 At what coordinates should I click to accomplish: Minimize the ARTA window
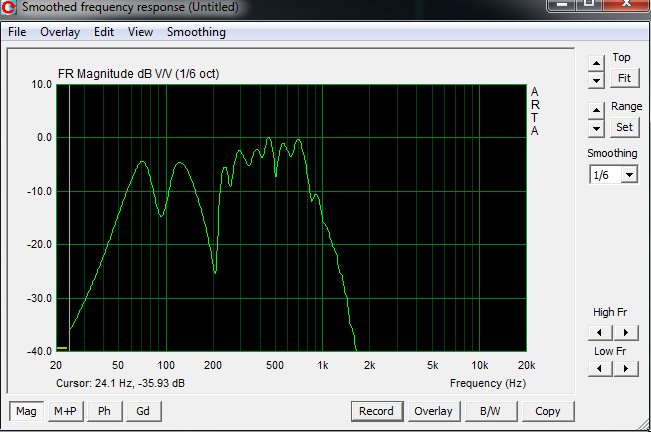pyautogui.click(x=562, y=5)
